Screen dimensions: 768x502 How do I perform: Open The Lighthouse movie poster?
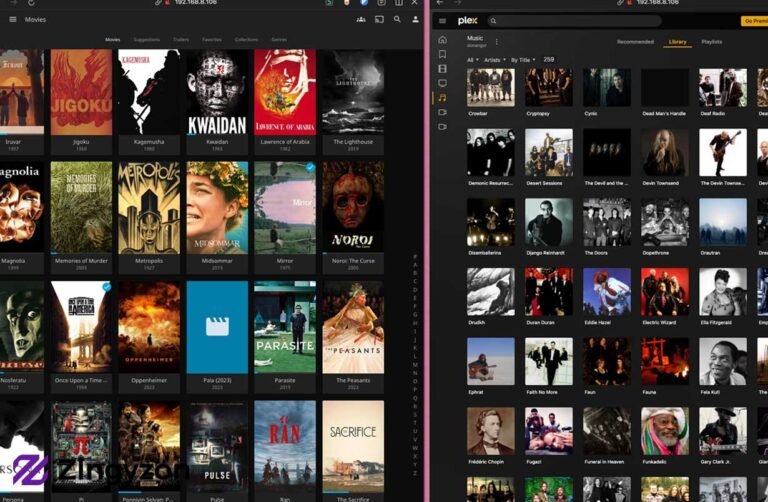coord(353,92)
